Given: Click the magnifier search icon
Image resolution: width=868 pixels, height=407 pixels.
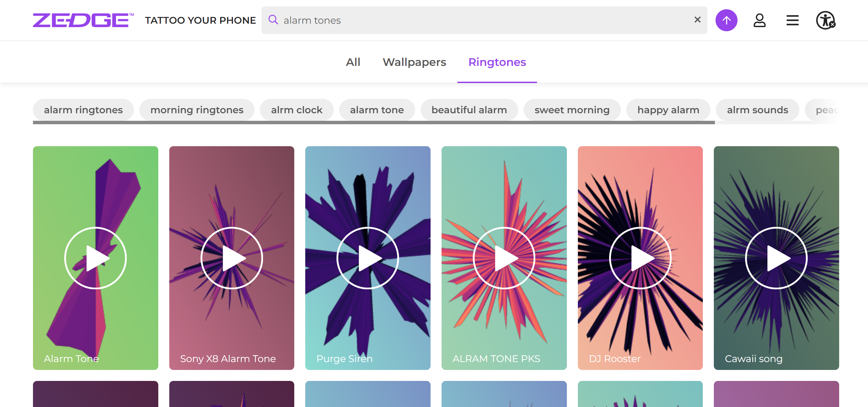Looking at the screenshot, I should click(273, 20).
